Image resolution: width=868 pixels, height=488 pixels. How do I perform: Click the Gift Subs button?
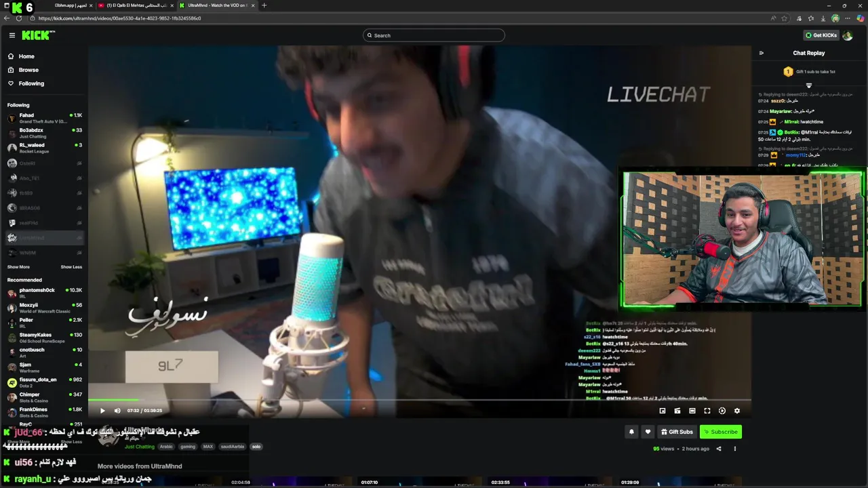point(677,432)
